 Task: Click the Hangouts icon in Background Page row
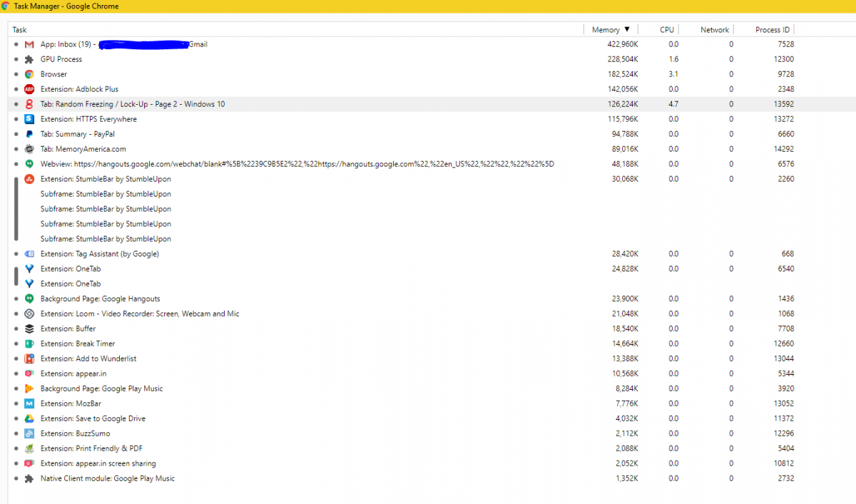29,299
